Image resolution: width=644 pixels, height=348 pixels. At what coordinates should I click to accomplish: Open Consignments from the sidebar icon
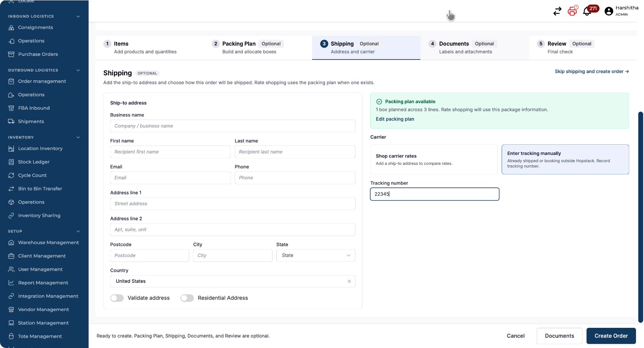pyautogui.click(x=11, y=27)
